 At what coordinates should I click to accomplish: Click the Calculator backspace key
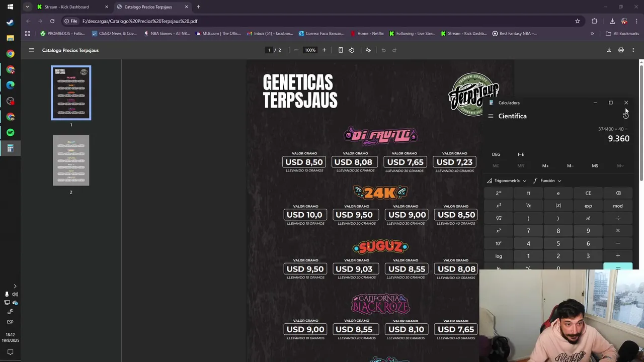coord(618,193)
